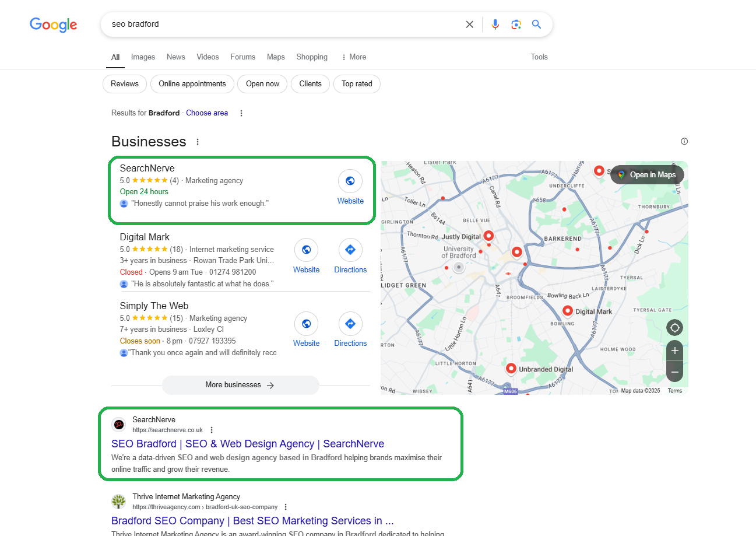Viewport: 756px width, 536px height.
Task: Select the All tab
Action: 115,57
